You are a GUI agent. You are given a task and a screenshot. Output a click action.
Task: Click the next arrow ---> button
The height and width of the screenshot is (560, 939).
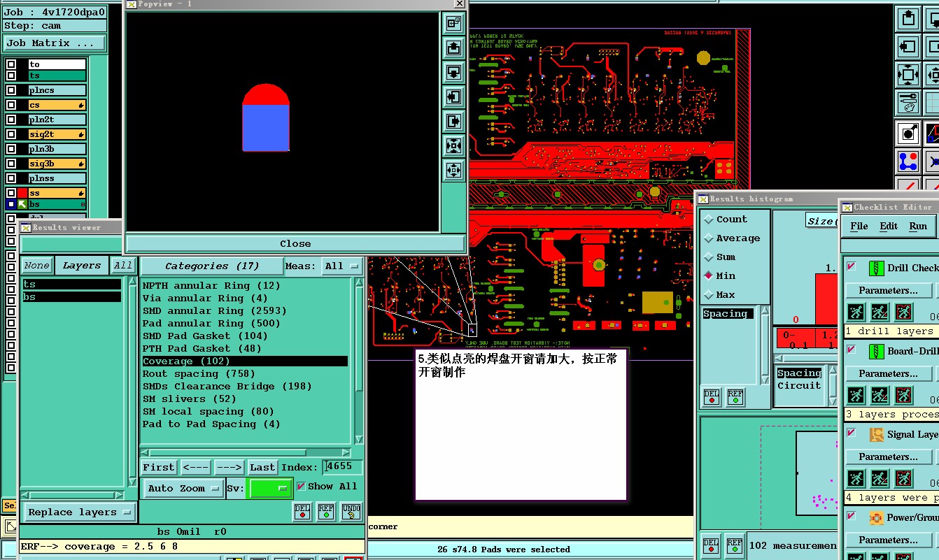click(229, 467)
